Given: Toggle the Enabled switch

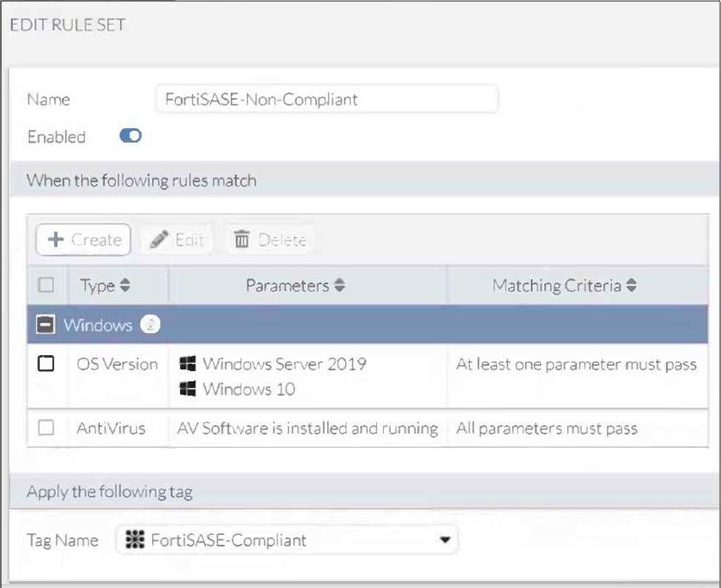Looking at the screenshot, I should [130, 136].
